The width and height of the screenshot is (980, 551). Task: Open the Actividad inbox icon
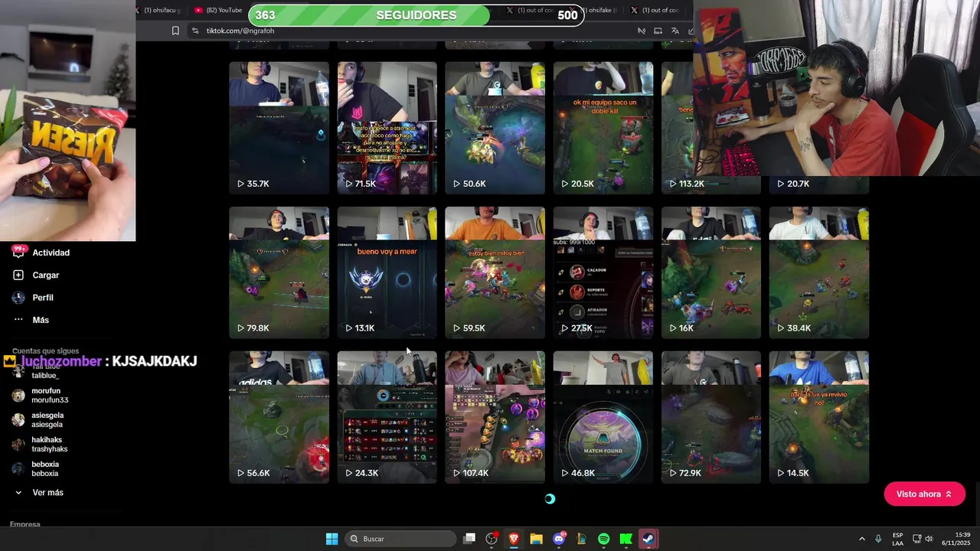[18, 253]
